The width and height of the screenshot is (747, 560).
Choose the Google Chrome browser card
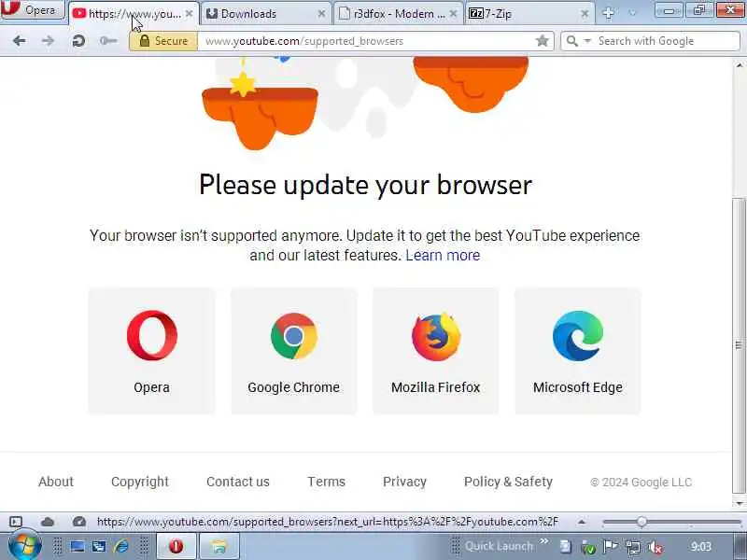point(293,351)
